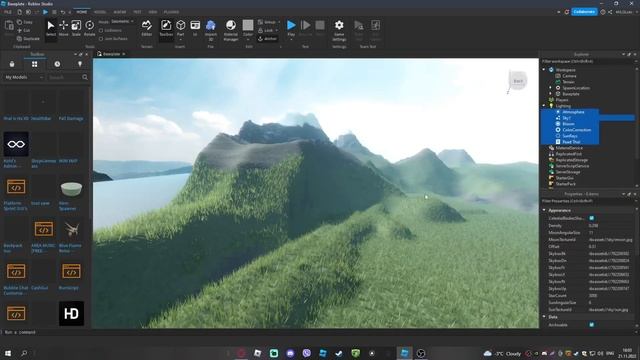Click the Lock button

tap(267, 31)
